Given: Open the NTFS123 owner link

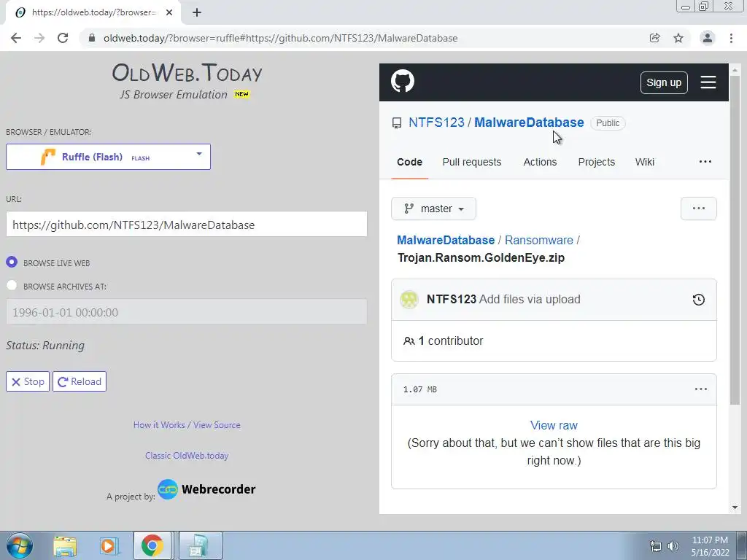Looking at the screenshot, I should point(436,122).
